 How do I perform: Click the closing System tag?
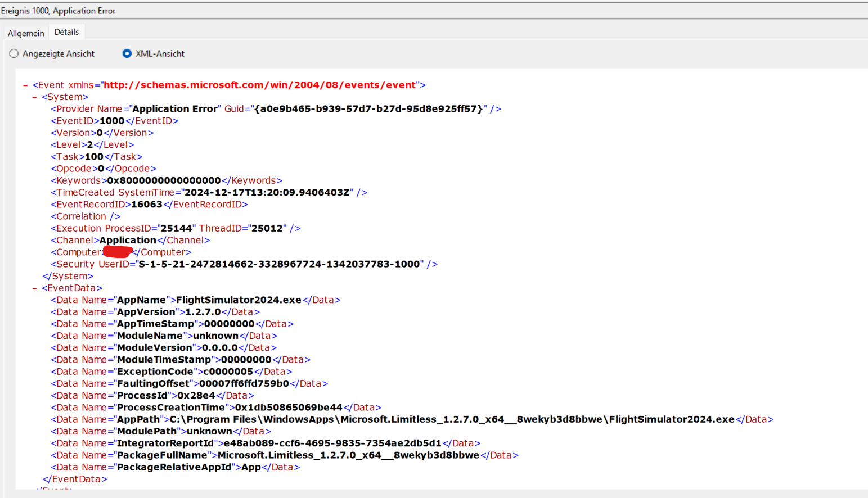tap(68, 276)
